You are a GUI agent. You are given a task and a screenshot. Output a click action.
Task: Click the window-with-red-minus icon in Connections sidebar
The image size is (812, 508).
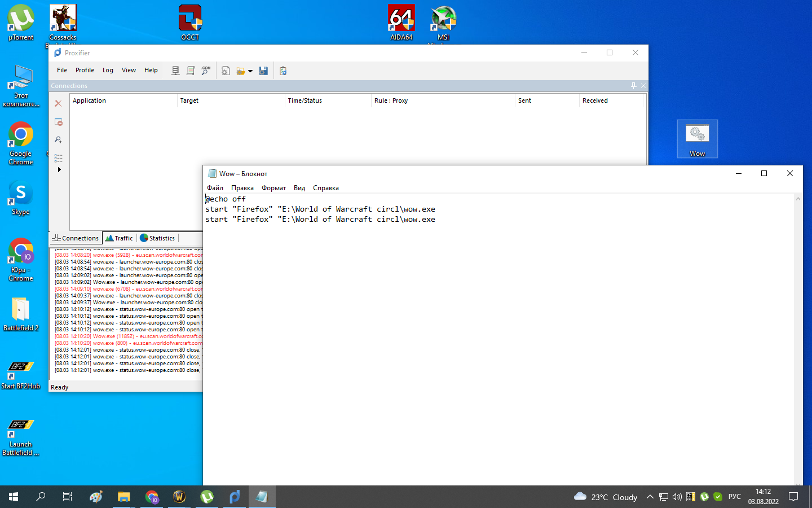tap(58, 122)
